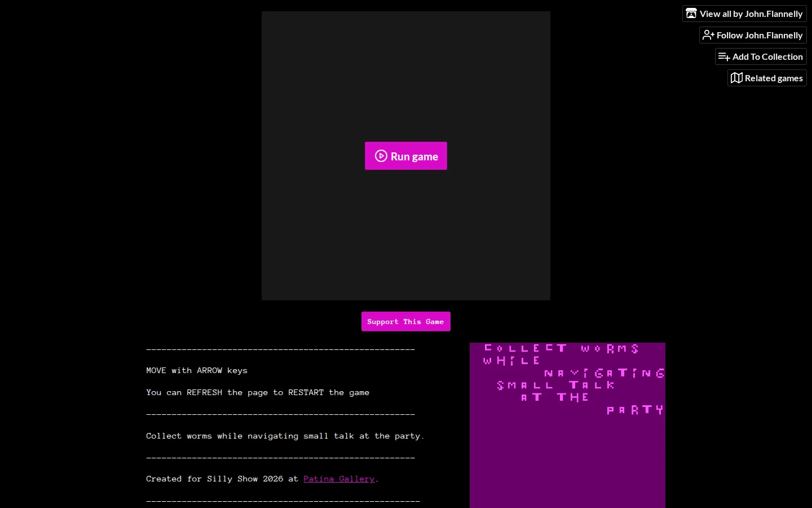Click the itch.io controller icon
Viewport: 812px width, 508px height.
click(x=691, y=14)
